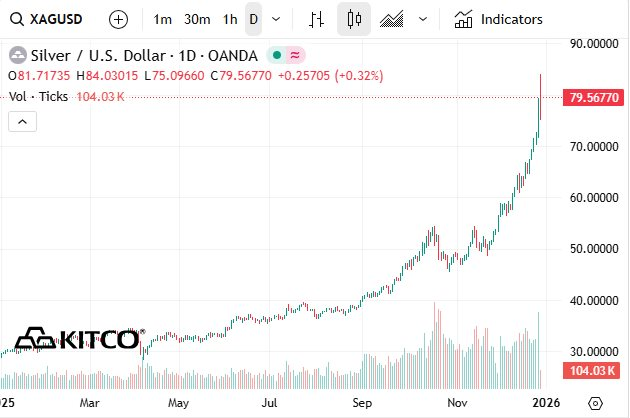Open chart settings gear icon
The image size is (630, 418).
pyautogui.click(x=596, y=403)
